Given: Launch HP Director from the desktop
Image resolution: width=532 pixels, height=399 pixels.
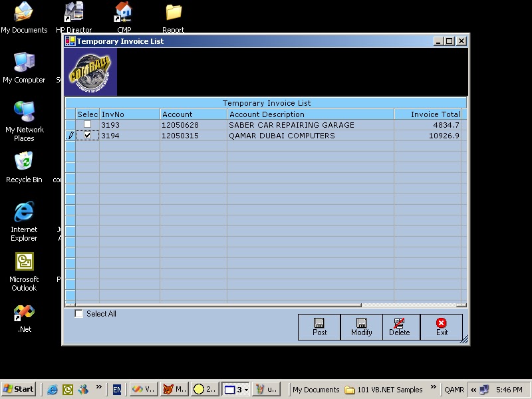Looking at the screenshot, I should coord(73,12).
